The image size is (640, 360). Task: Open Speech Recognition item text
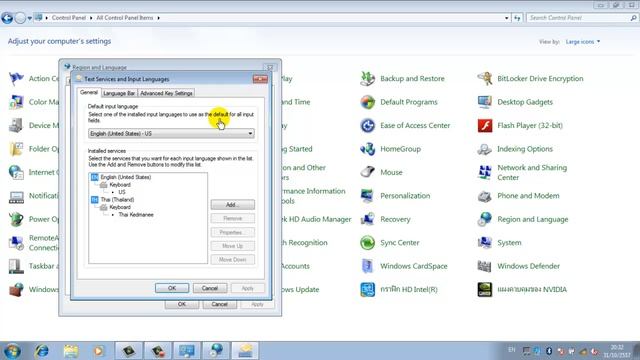(304, 242)
